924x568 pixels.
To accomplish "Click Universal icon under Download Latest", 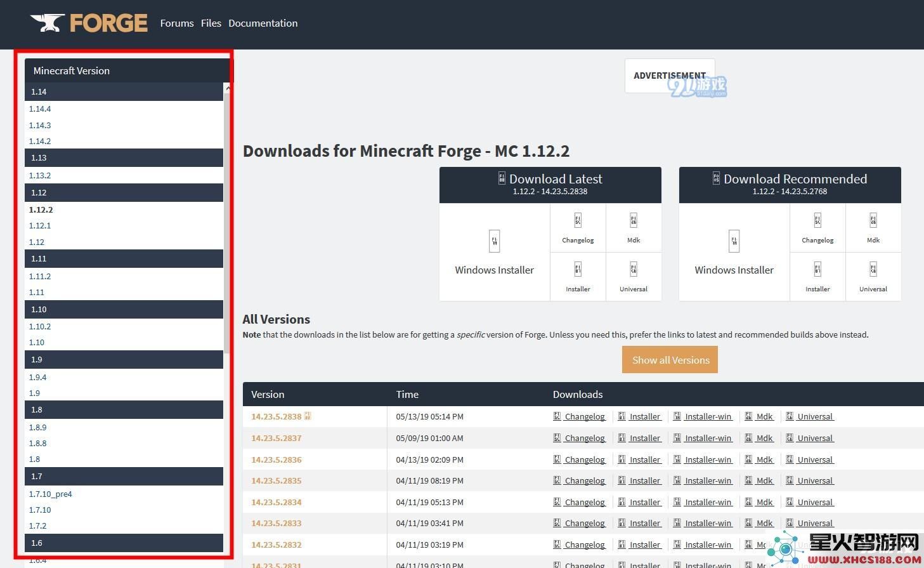I will tap(634, 269).
